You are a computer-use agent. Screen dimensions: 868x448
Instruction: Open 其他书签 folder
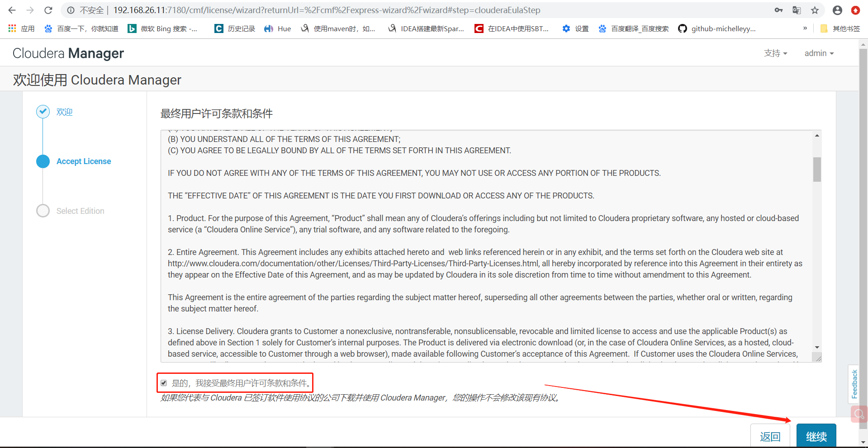(x=840, y=28)
